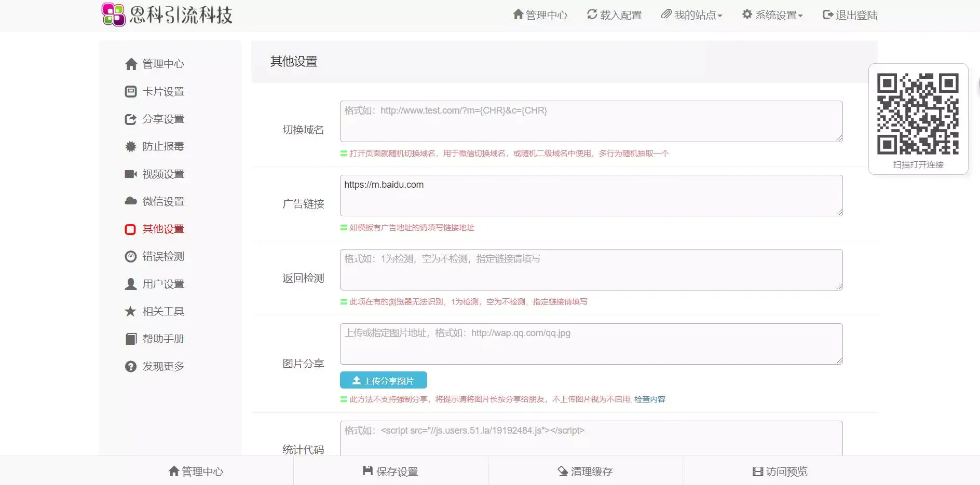Click into the 切换域名 text area
Viewport: 980px width, 485px height.
coord(591,121)
